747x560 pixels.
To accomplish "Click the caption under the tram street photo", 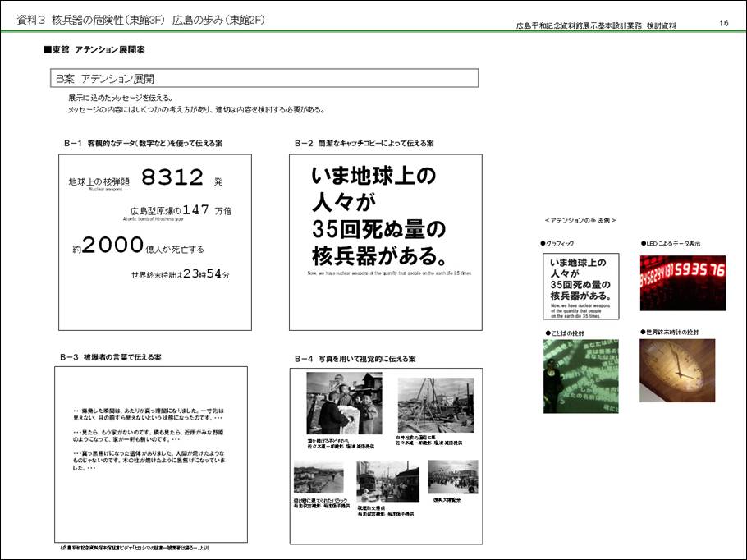I will click(386, 512).
